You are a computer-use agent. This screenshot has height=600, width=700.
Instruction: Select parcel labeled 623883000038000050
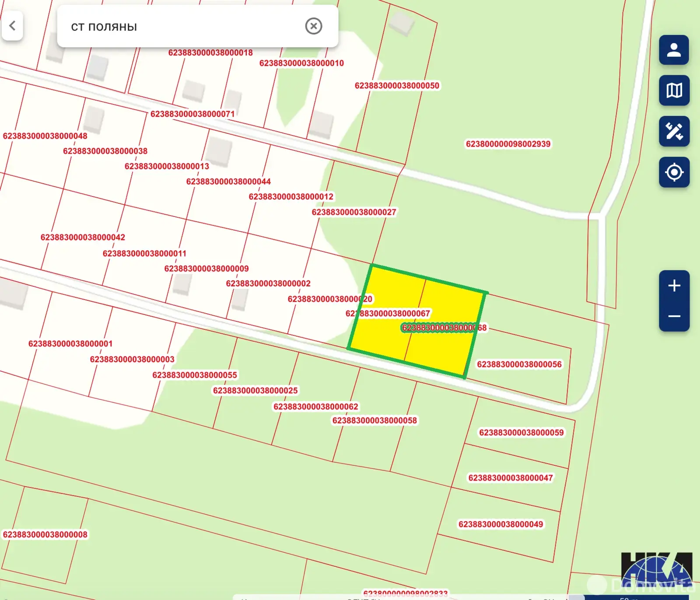[x=397, y=86]
